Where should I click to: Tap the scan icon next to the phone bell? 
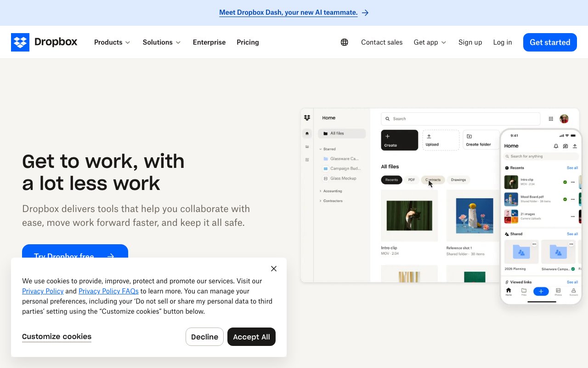point(565,146)
